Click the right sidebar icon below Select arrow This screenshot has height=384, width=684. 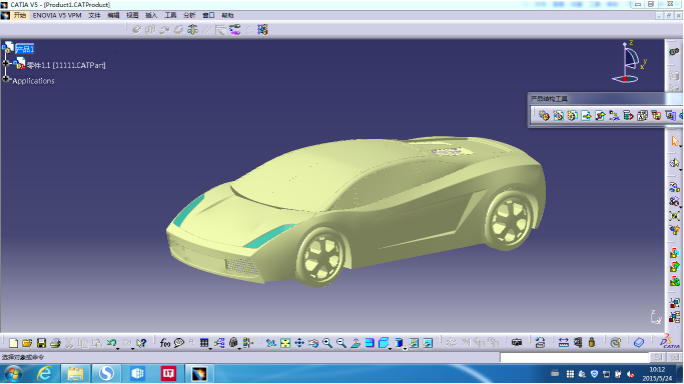(674, 163)
